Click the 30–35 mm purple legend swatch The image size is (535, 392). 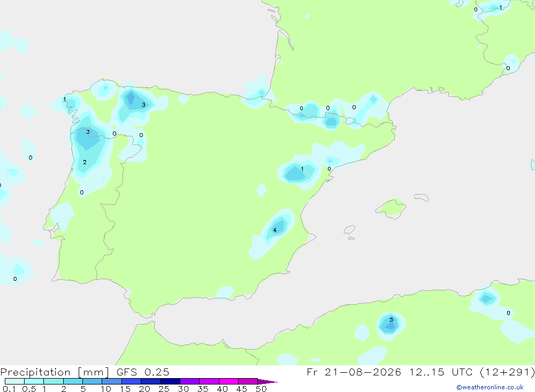[x=190, y=381]
